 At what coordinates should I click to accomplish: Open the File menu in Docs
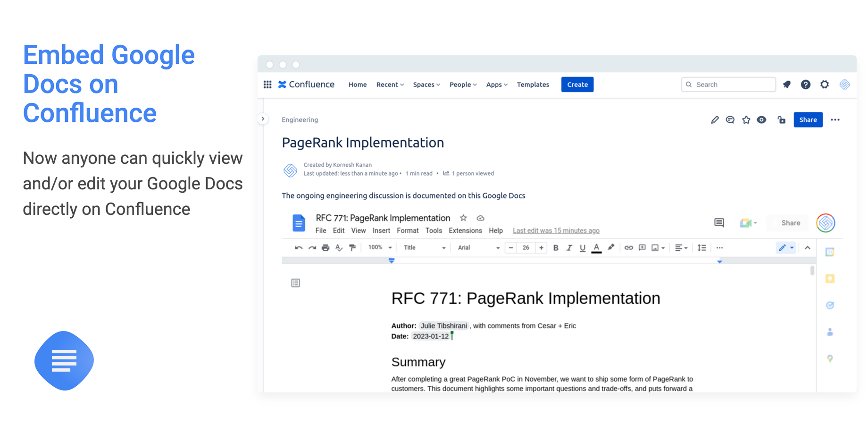point(321,231)
